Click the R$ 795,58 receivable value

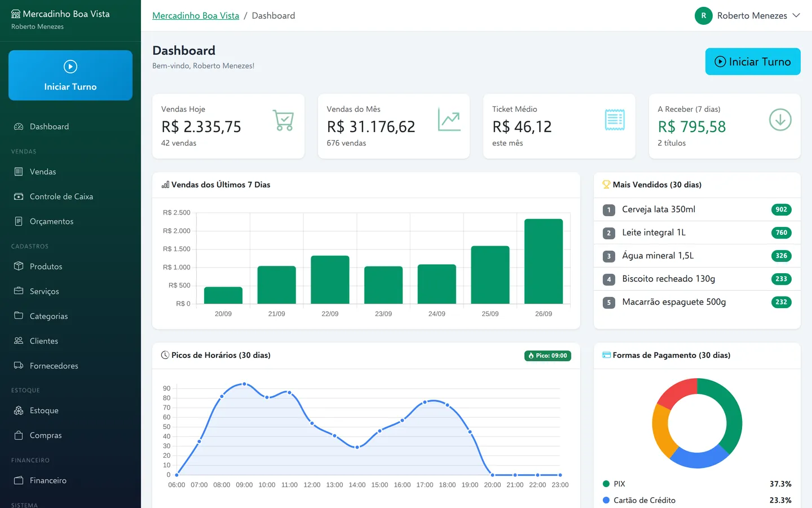tap(692, 126)
